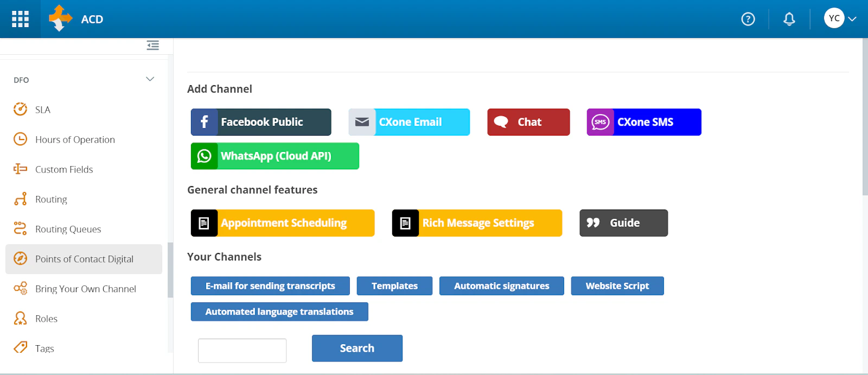Open Automated language translations
The width and height of the screenshot is (868, 375).
[x=279, y=312]
